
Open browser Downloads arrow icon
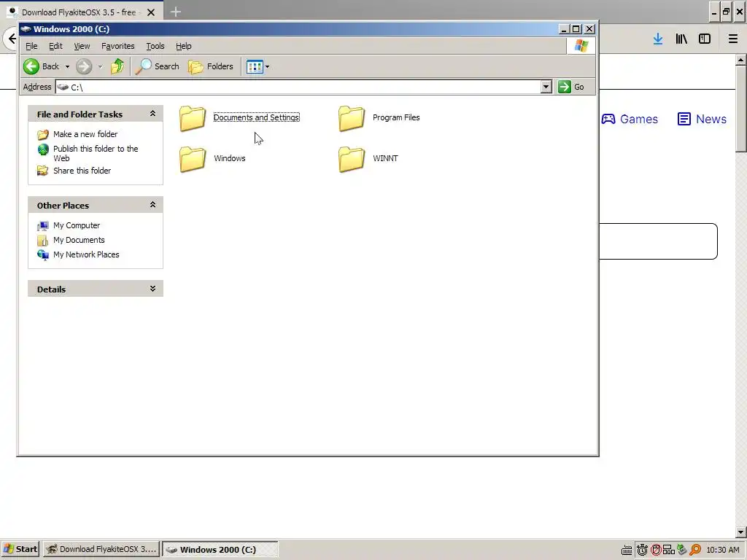click(x=658, y=39)
